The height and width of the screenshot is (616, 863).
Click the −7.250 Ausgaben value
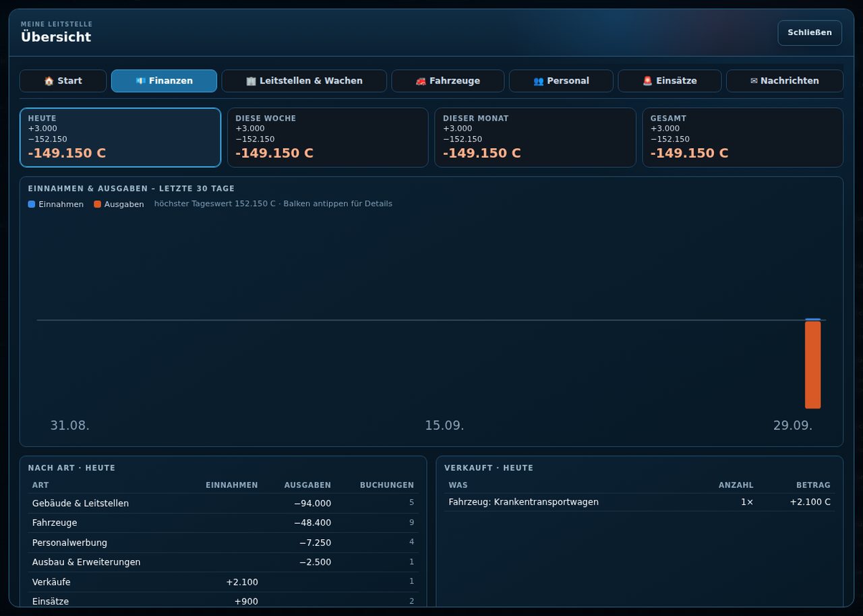(x=315, y=543)
